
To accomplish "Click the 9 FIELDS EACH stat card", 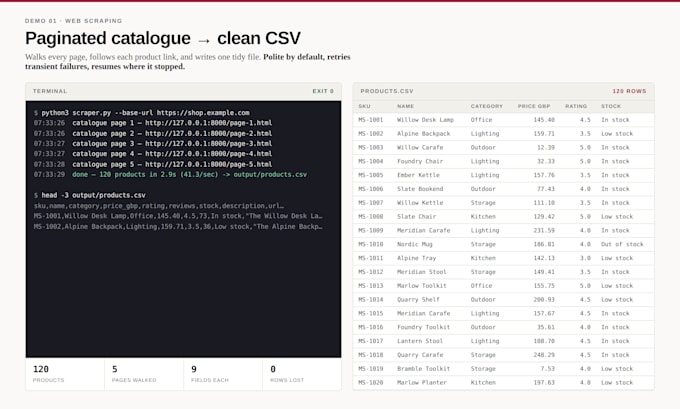I will click(x=223, y=374).
